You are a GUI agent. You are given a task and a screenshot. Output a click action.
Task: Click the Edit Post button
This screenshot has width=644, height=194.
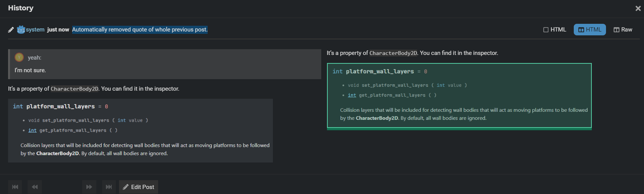click(139, 187)
